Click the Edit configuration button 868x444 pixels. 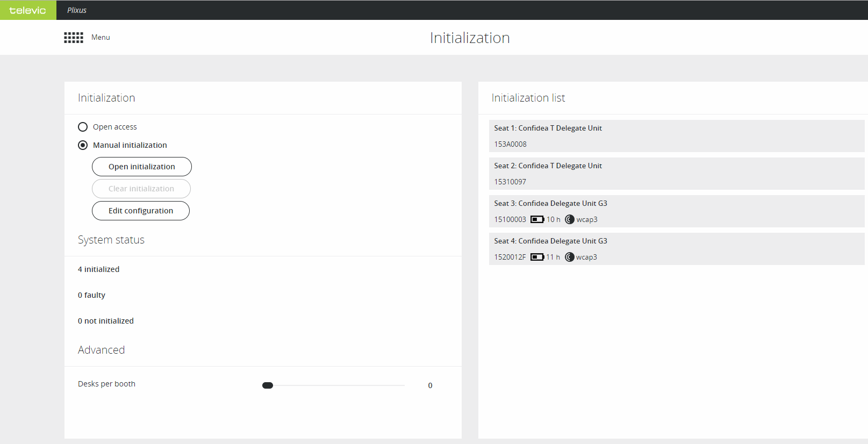click(141, 211)
